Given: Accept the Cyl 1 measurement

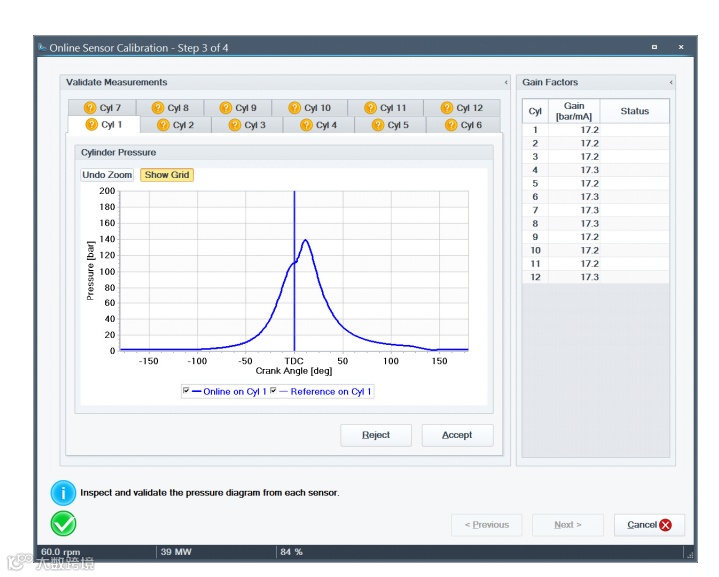Looking at the screenshot, I should [457, 435].
